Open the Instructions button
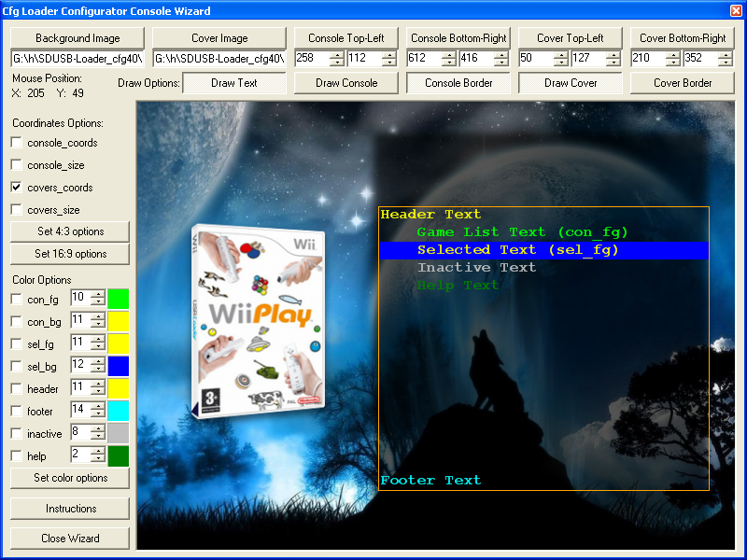 pos(70,509)
